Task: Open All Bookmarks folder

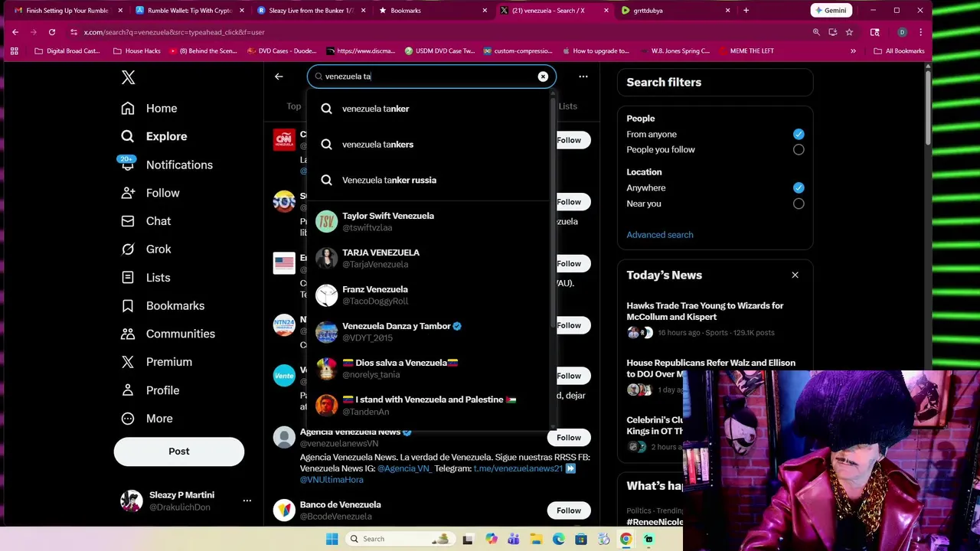Action: pos(900,51)
